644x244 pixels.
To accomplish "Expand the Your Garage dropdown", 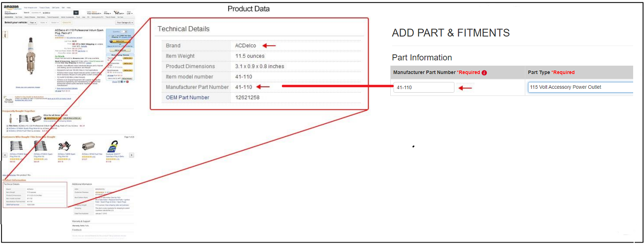I will click(125, 22).
